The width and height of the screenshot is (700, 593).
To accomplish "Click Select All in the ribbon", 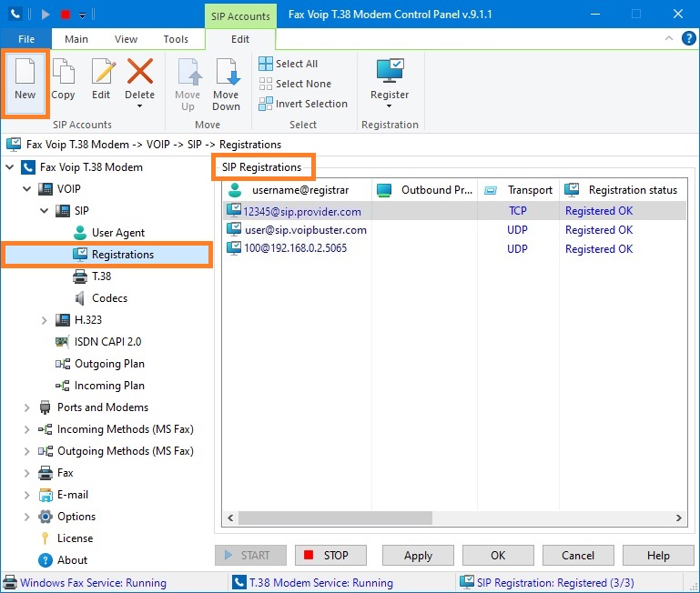I will pyautogui.click(x=289, y=64).
